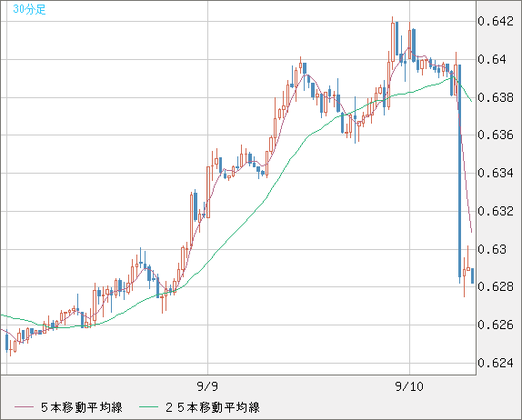Click the large blue crash candlestick after 9/10
The height and width of the screenshot is (420, 522).
[x=460, y=171]
